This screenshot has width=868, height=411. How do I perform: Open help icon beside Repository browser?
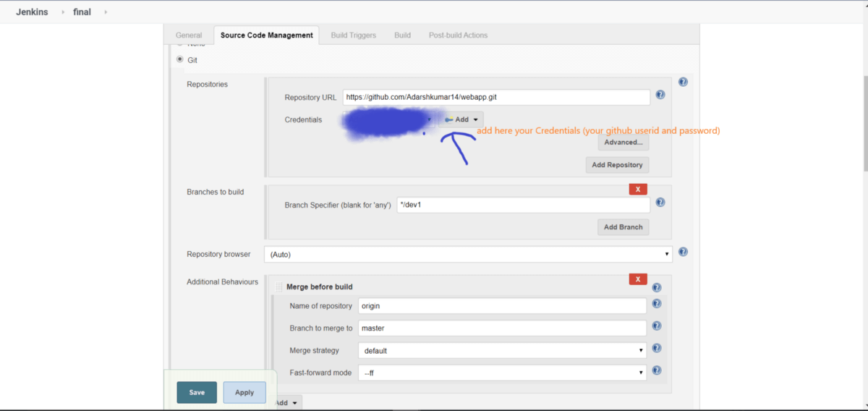pyautogui.click(x=683, y=252)
